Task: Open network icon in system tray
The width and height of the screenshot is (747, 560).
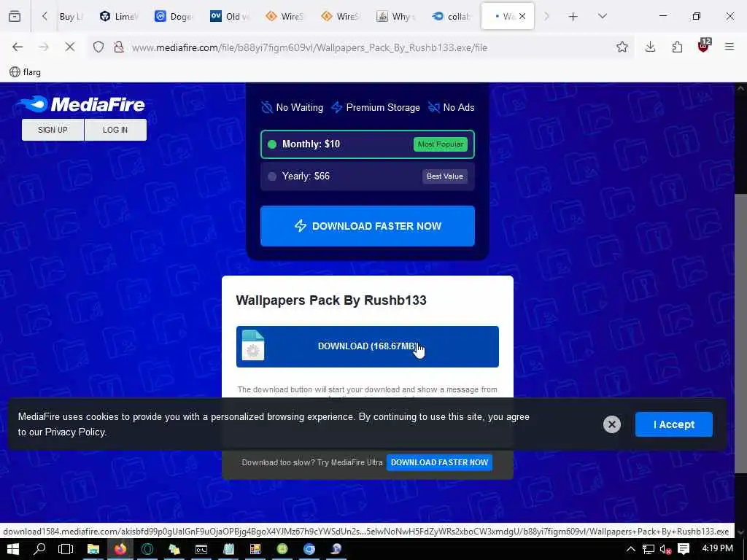Action: pyautogui.click(x=649, y=549)
